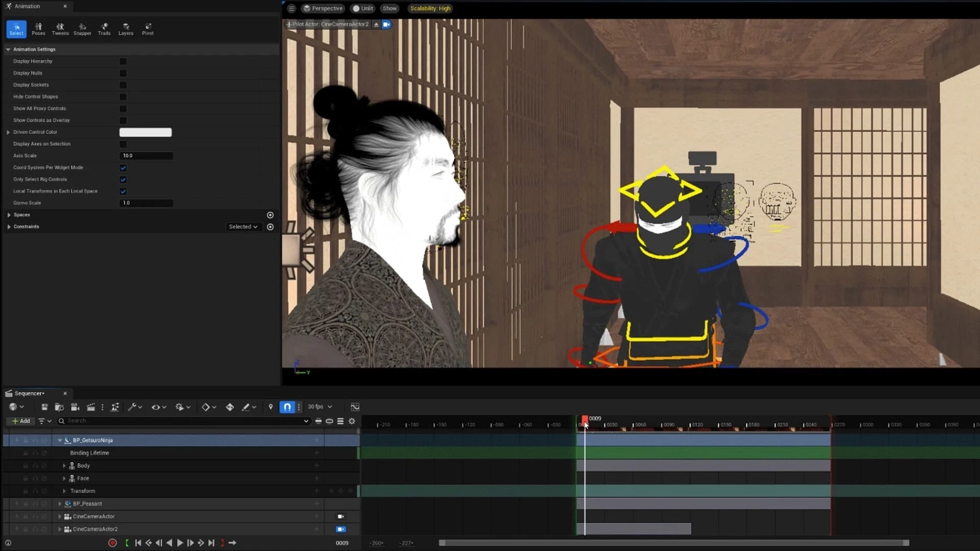Expand the Face track
The height and width of the screenshot is (551, 980).
click(64, 478)
